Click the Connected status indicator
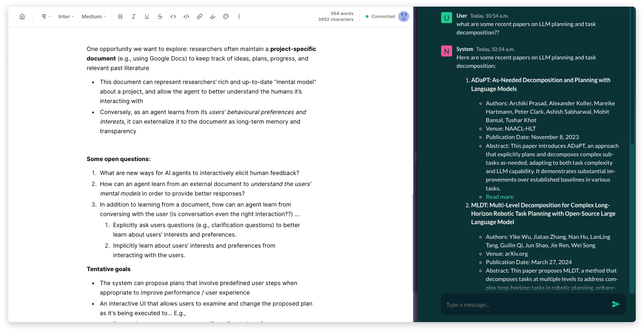The height and width of the screenshot is (332, 644). 380,16
